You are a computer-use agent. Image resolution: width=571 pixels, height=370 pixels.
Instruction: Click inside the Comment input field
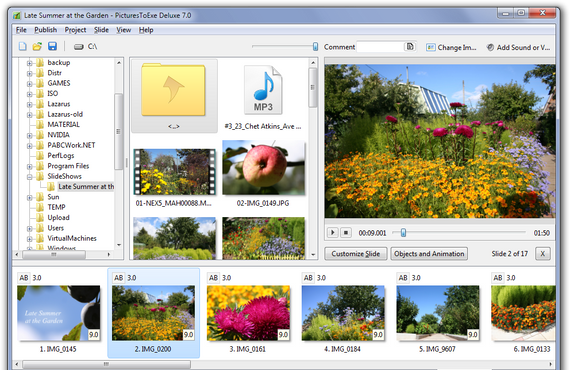coord(381,47)
